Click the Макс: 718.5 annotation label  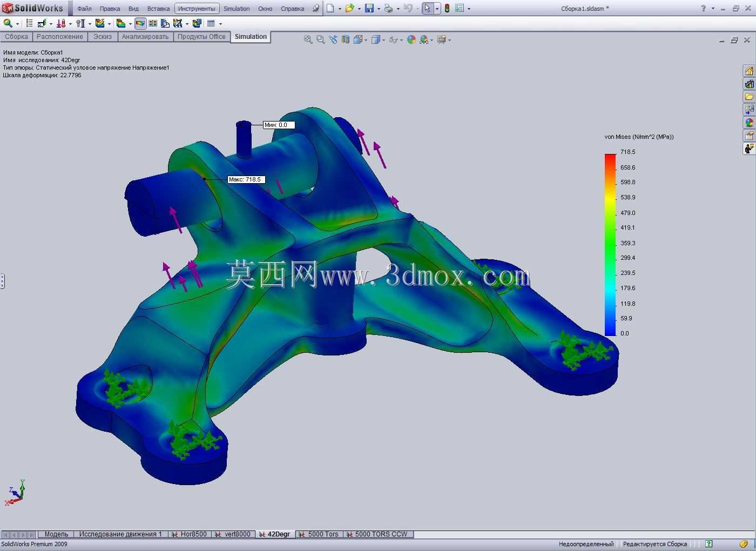246,179
